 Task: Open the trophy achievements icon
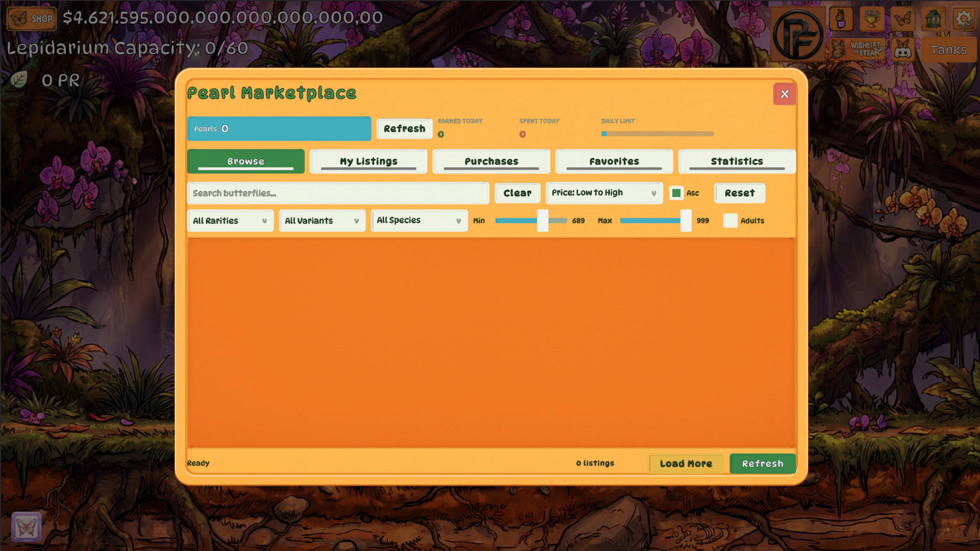[x=872, y=19]
